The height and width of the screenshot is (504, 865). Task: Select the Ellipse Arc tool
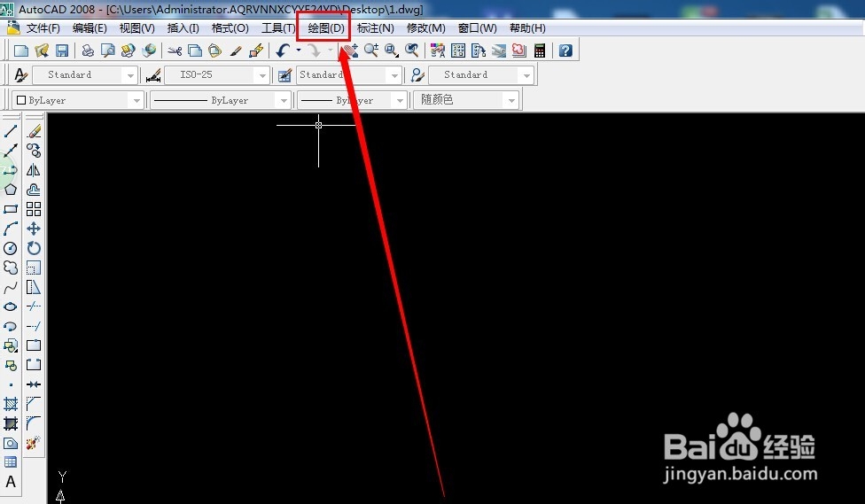point(11,326)
